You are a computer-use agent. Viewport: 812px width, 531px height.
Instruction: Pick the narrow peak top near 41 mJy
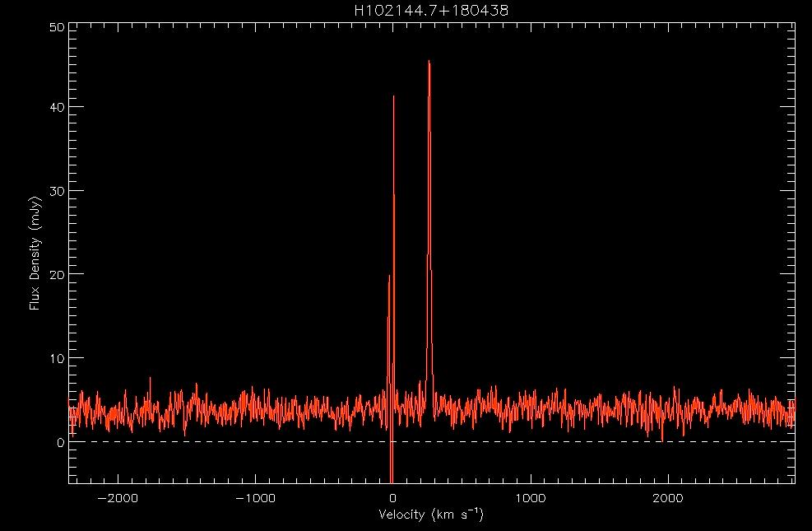(393, 97)
